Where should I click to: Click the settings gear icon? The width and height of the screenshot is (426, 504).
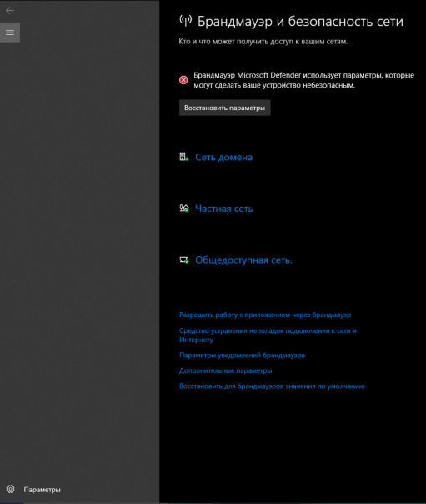[x=10, y=489]
